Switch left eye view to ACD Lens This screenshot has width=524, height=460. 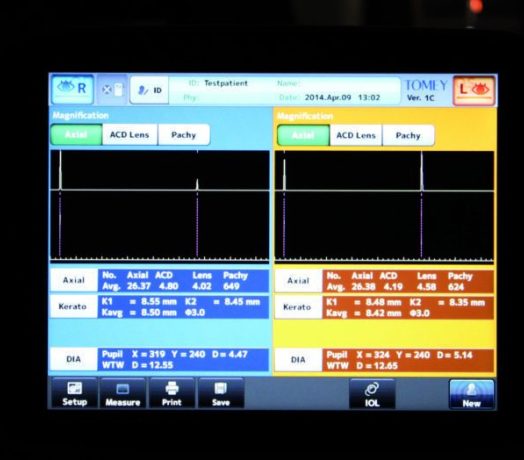tap(356, 135)
